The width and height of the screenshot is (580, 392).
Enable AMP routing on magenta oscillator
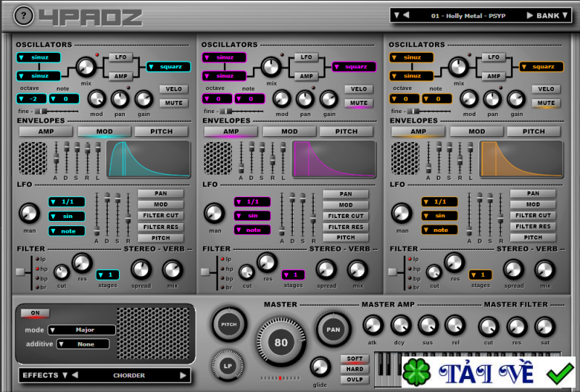pos(306,76)
